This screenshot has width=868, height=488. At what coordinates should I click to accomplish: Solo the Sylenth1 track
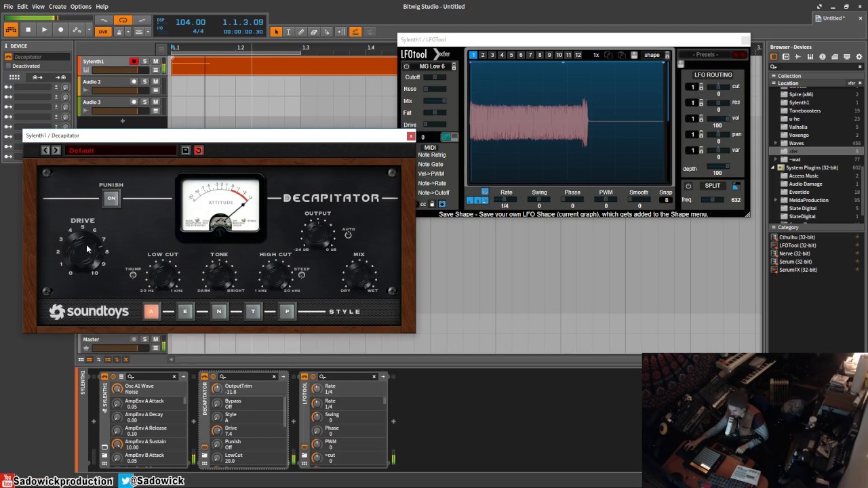point(144,62)
